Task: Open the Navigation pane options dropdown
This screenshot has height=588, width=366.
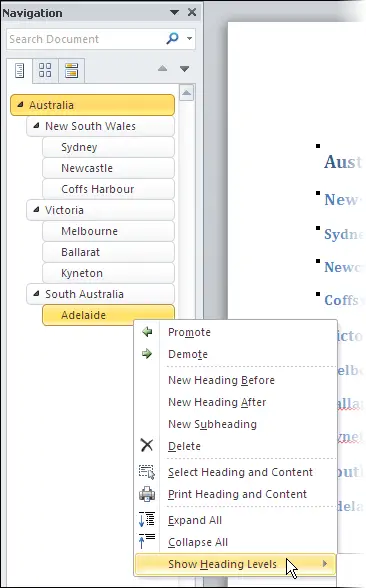Action: pyautogui.click(x=174, y=12)
